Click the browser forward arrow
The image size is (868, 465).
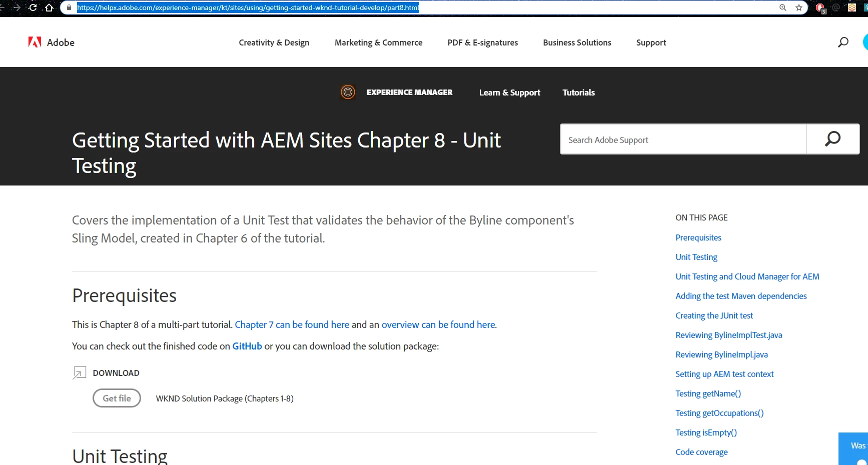coord(17,7)
